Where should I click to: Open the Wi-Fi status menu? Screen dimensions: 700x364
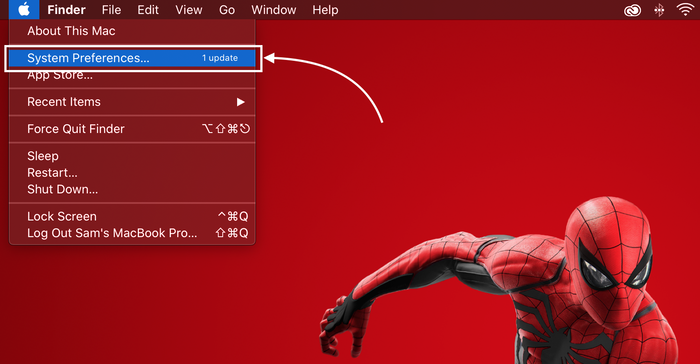pos(685,9)
